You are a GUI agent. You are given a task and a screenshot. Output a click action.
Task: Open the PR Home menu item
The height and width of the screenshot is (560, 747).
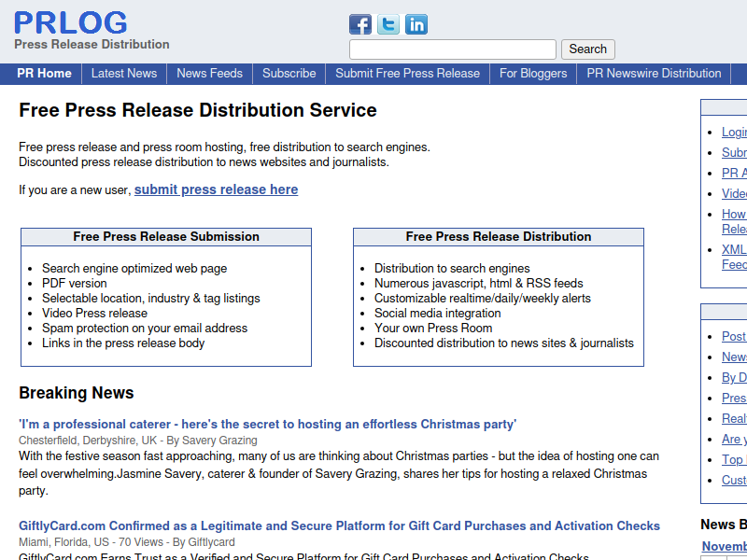point(44,74)
